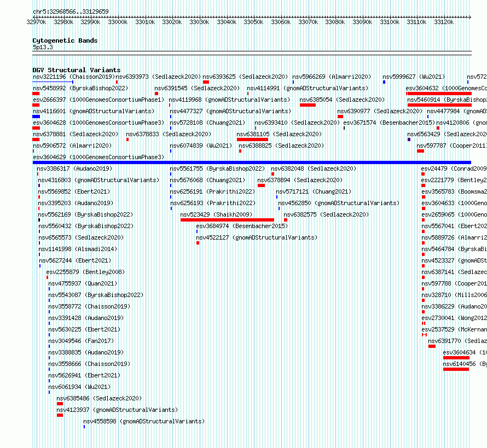Open esv3671574 (Besenbacher2015) variant
Image resolution: width=487 pixels, height=448 pixels.
coord(389,123)
